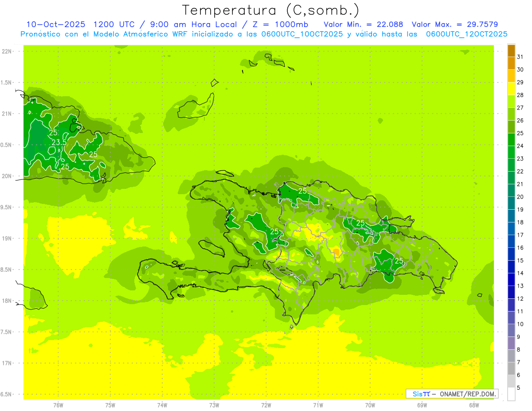
Task: Click the 72W longitude axis label
Action: coord(266,405)
